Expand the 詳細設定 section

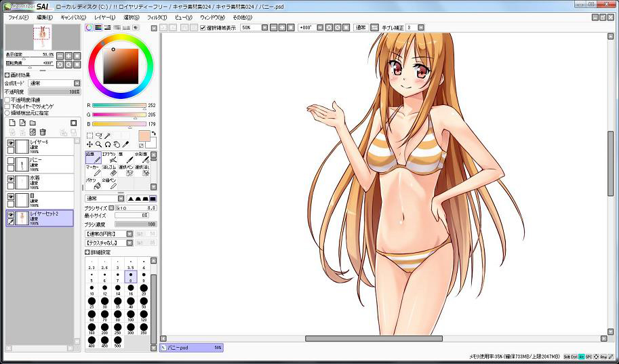click(x=87, y=252)
